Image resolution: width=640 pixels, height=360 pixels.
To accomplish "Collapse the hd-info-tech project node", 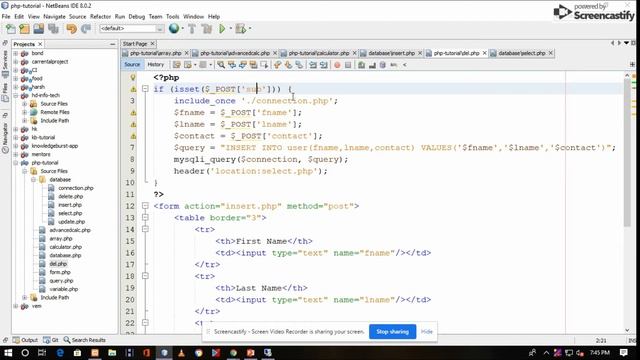I will pyautogui.click(x=16, y=96).
